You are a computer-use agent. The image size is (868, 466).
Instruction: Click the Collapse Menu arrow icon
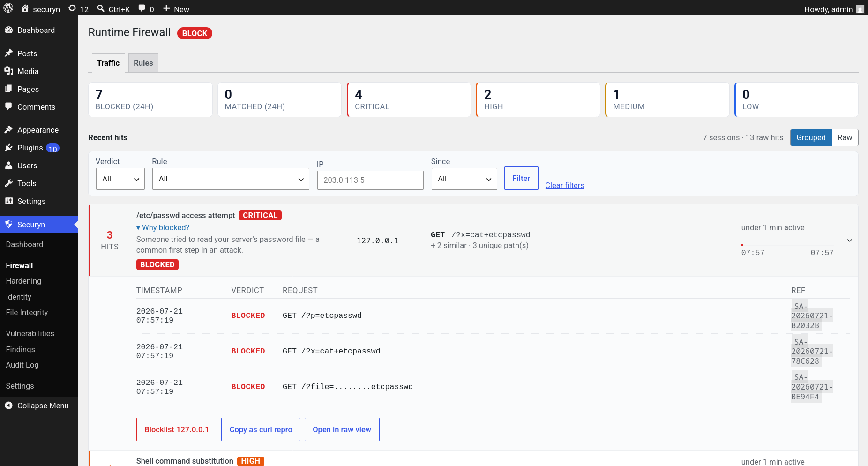click(9, 406)
